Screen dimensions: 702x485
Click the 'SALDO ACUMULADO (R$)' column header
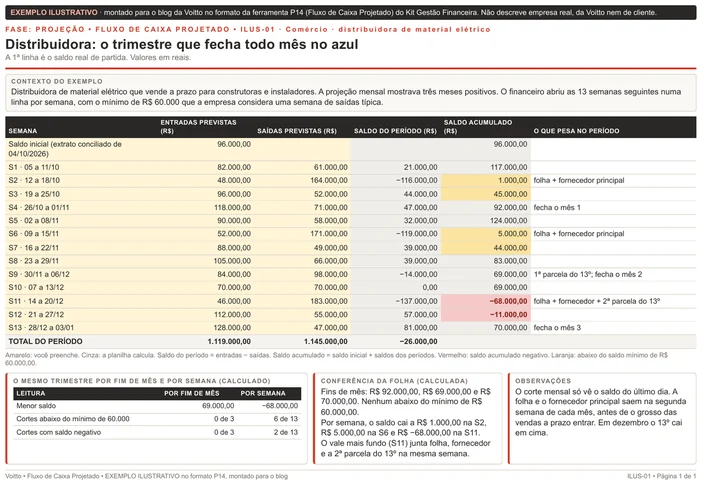478,127
